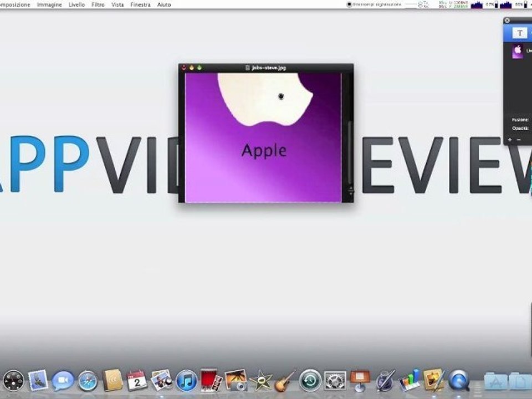
Task: Launch GarageBand guitar icon in Dock
Action: coord(285,380)
